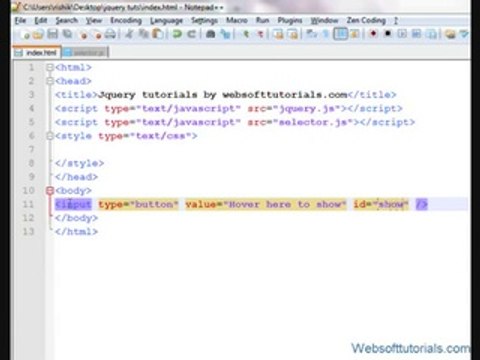Open the Encoding menu
This screenshot has height=360, width=480.
pyautogui.click(x=126, y=21)
